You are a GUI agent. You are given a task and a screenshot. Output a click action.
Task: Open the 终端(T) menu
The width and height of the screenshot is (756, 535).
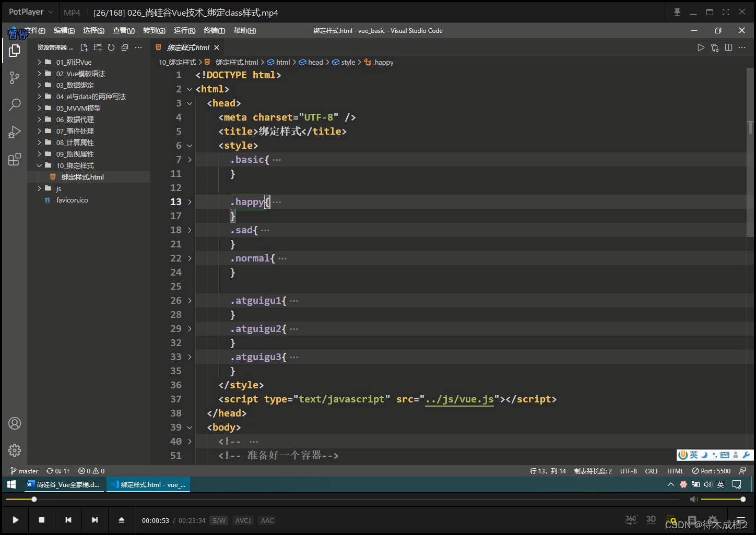(x=215, y=31)
